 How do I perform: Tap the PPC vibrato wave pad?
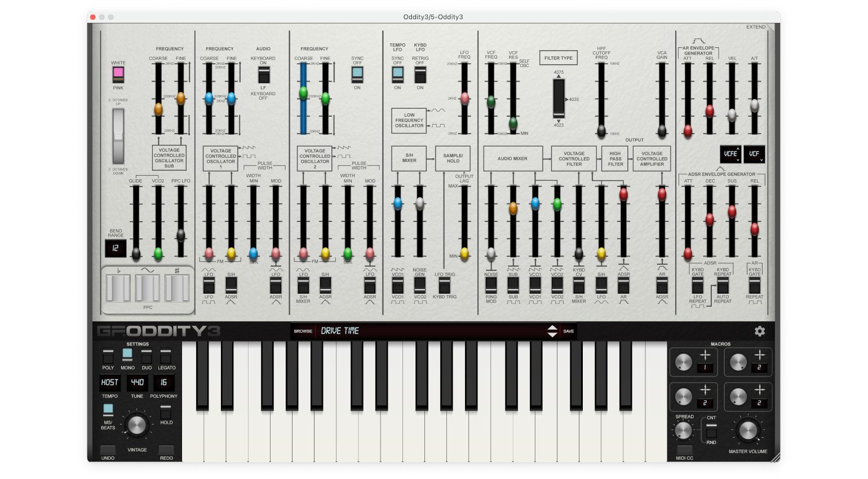pos(147,288)
